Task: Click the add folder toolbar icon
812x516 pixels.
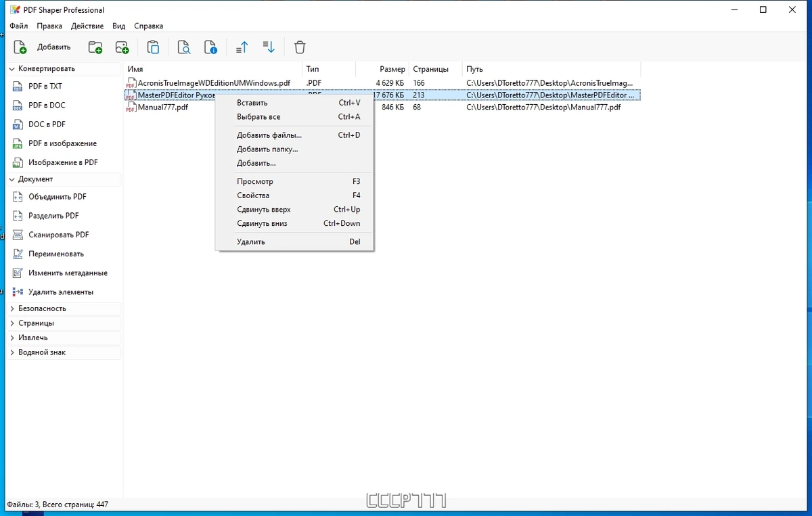Action: pos(95,47)
